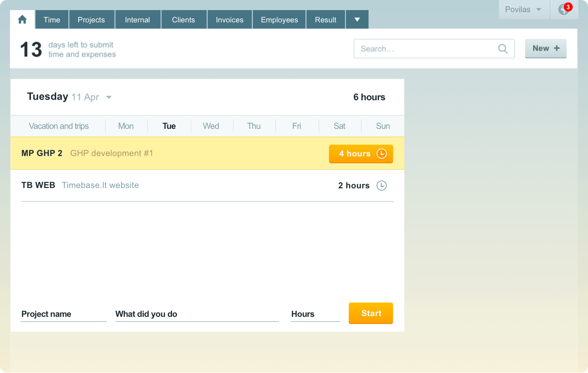Open search using the magnifier icon
Screen dimensions: 588x373
click(x=503, y=48)
